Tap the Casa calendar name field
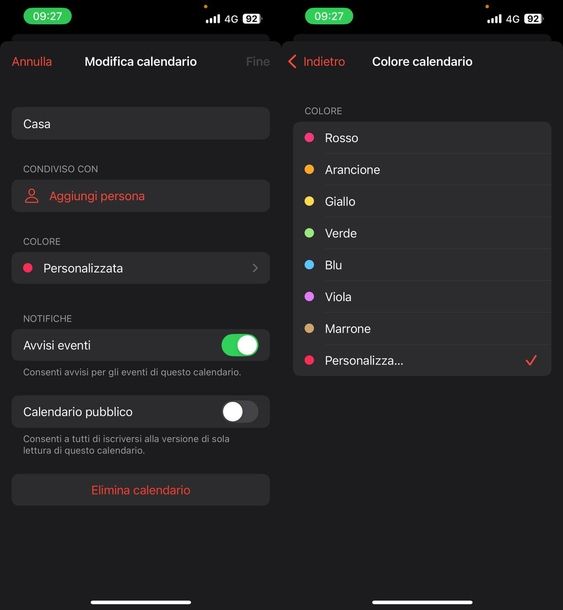This screenshot has width=563, height=610. click(140, 124)
